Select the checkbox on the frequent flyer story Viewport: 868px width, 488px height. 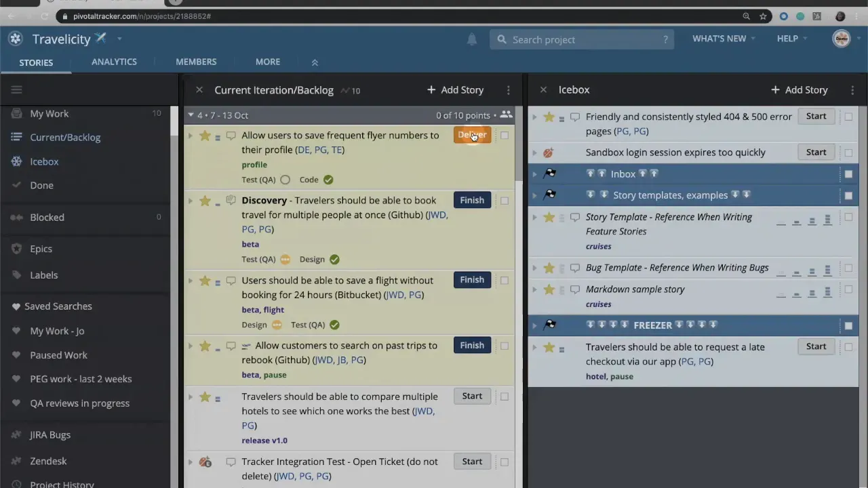(505, 136)
